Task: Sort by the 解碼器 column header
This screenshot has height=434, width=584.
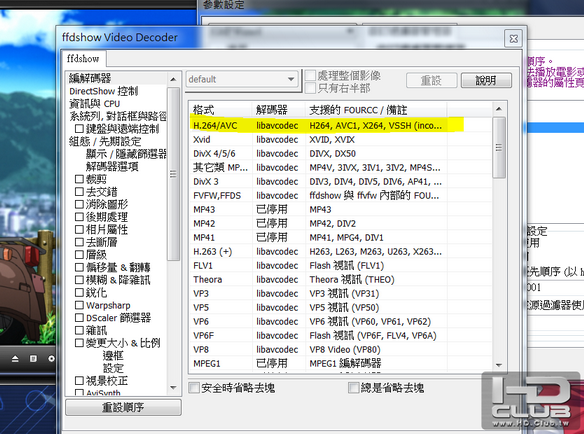Action: 279,110
